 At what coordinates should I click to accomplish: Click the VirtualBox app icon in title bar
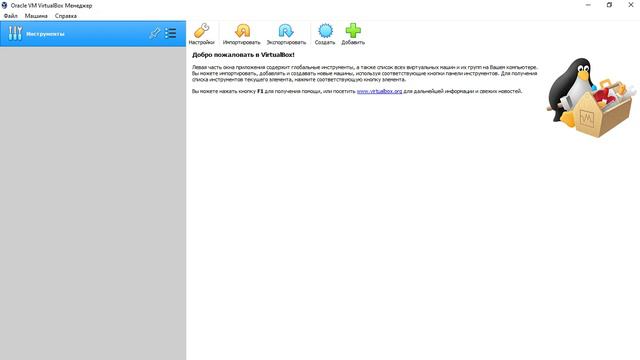[x=4, y=5]
